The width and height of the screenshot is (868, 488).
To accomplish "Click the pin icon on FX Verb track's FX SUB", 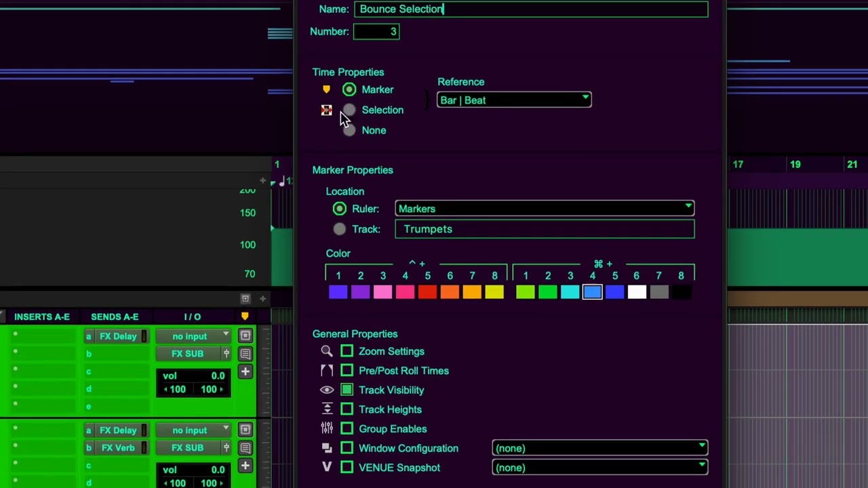I will point(226,448).
